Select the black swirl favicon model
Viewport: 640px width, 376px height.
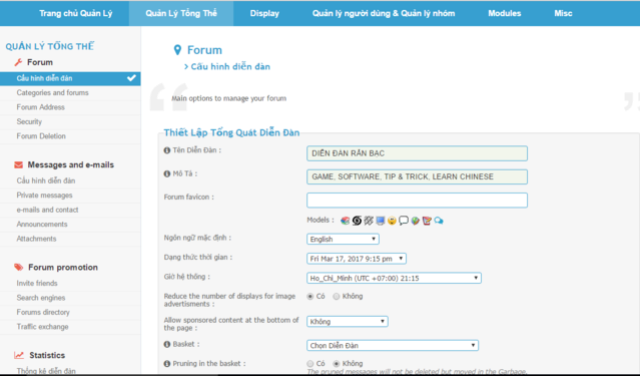(x=357, y=220)
